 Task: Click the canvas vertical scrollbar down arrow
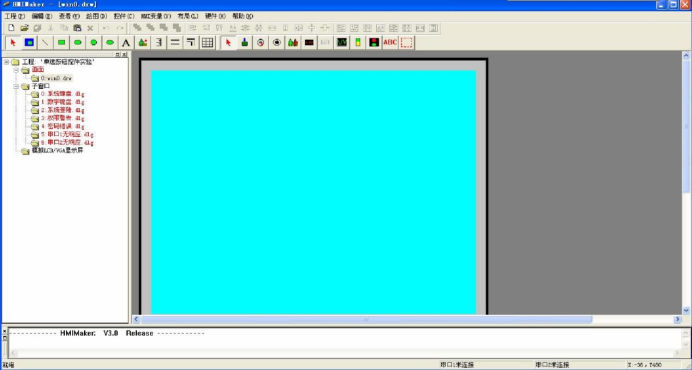[686, 311]
